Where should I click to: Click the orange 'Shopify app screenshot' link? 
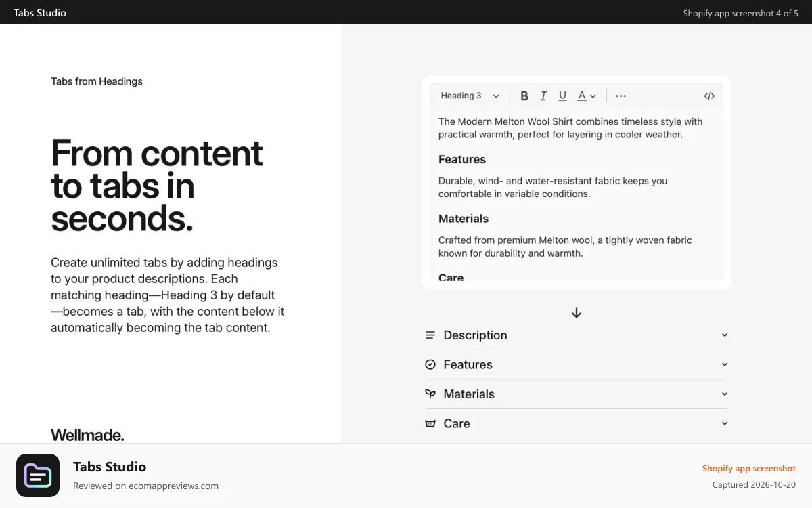point(748,468)
